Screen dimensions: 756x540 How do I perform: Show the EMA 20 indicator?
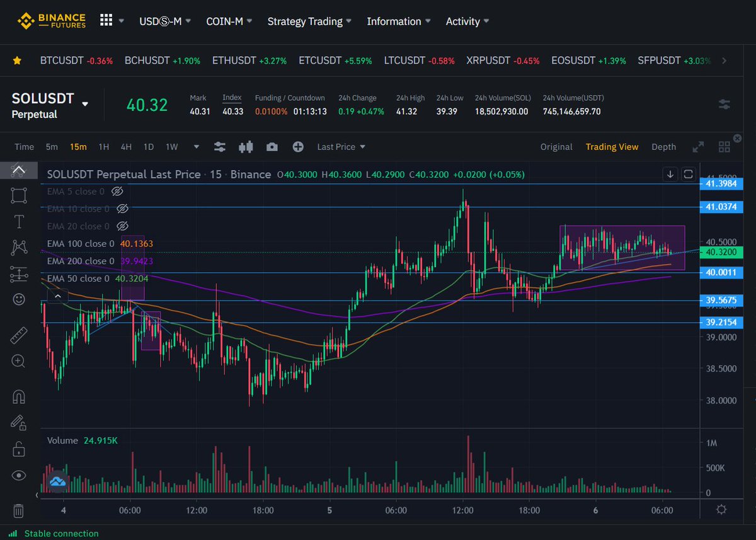pos(123,226)
